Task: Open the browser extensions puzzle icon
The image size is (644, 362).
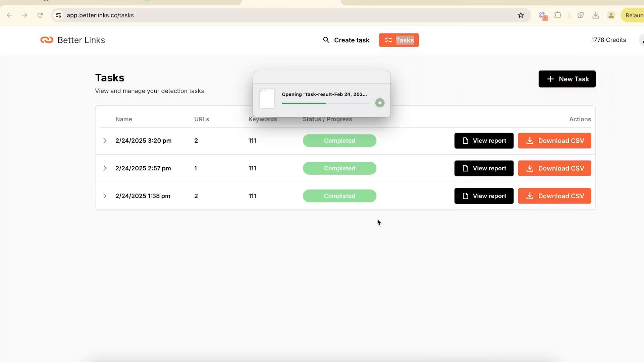Action: pos(558,15)
